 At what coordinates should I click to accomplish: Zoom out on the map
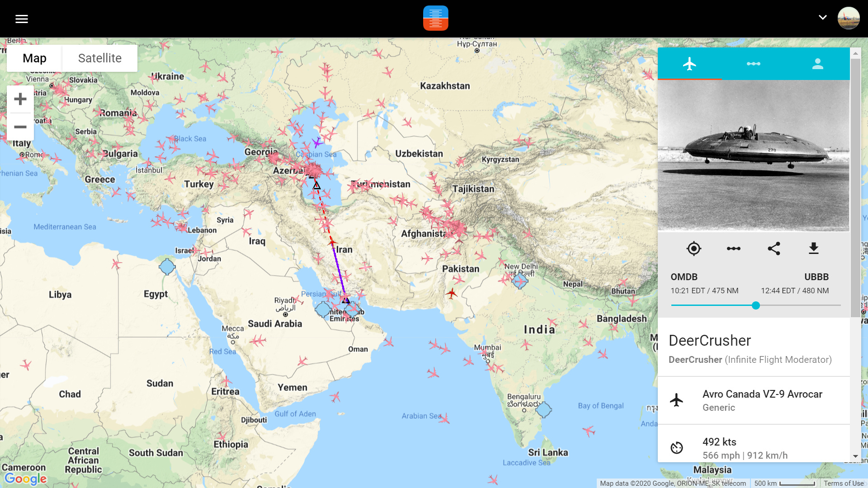pos(20,127)
